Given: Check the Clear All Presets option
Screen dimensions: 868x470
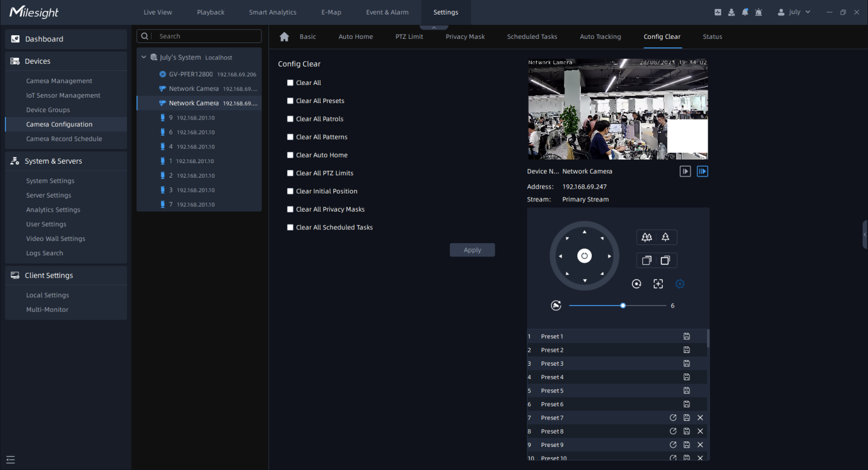Looking at the screenshot, I should pos(290,101).
